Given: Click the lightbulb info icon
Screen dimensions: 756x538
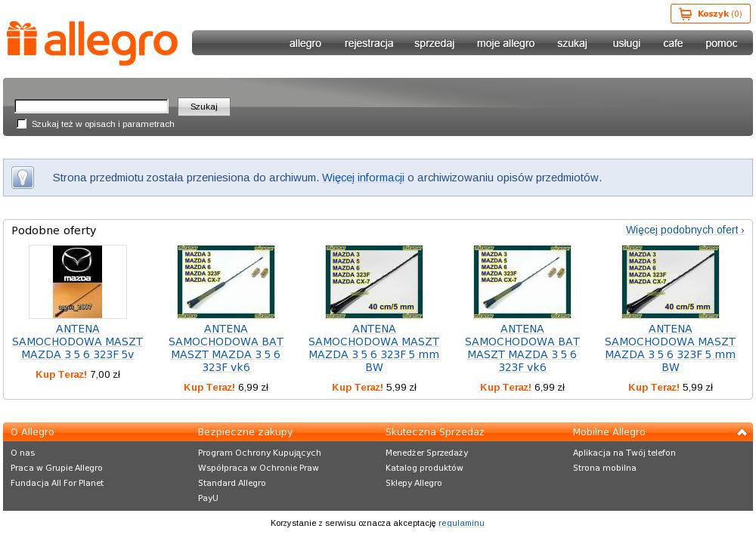Looking at the screenshot, I should [22, 178].
